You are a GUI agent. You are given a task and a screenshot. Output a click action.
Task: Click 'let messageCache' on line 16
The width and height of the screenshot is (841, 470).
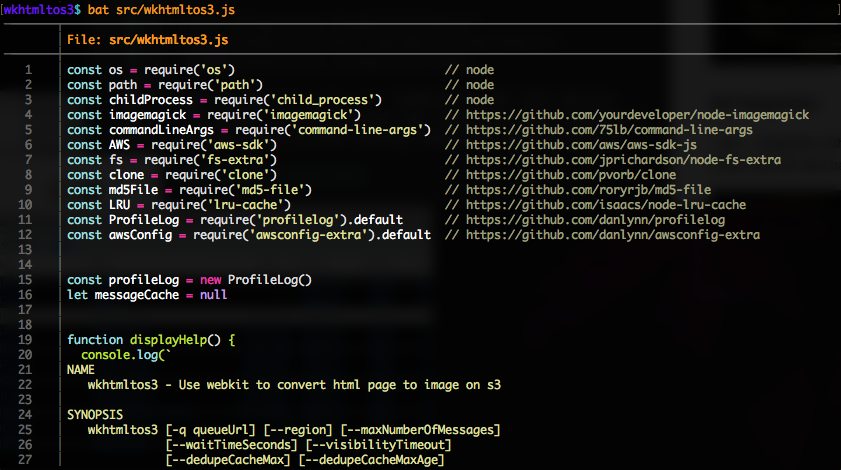tap(123, 295)
